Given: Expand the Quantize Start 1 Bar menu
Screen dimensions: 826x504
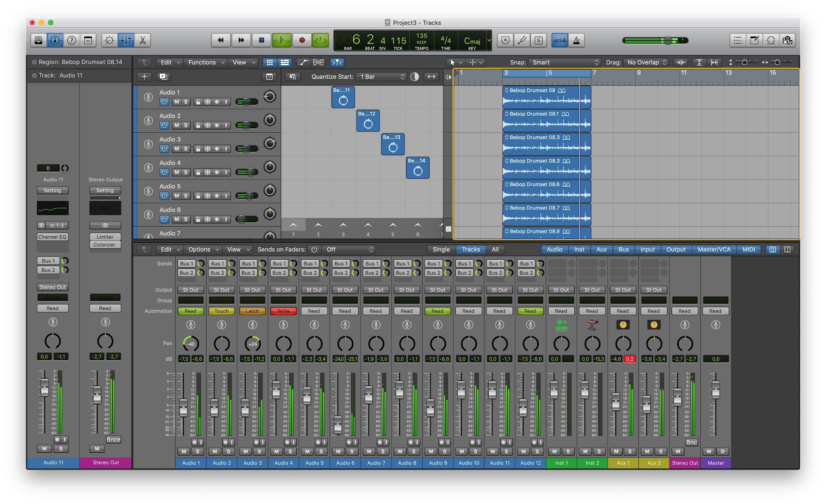Looking at the screenshot, I should [x=382, y=77].
